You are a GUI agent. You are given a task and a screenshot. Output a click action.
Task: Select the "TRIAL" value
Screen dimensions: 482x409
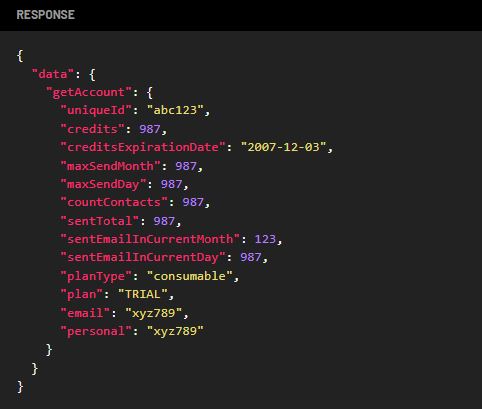pos(143,294)
